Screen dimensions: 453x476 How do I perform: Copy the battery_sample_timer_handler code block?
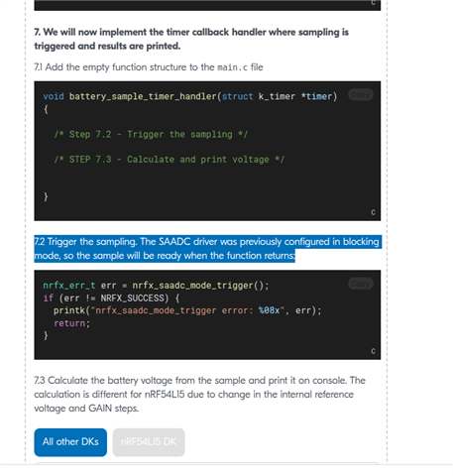click(361, 95)
